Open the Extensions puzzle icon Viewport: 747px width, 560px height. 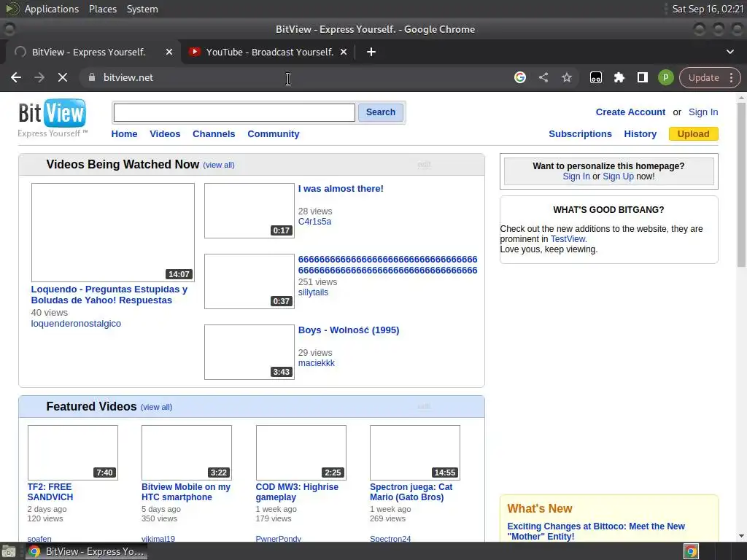click(x=619, y=77)
